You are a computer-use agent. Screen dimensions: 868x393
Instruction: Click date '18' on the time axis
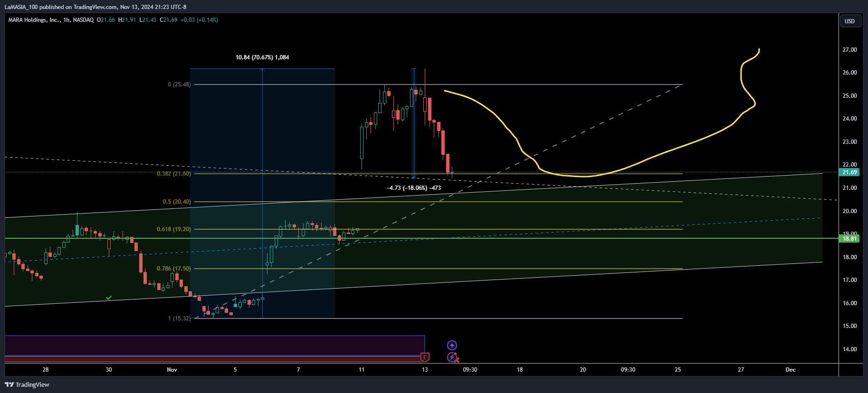pyautogui.click(x=520, y=370)
